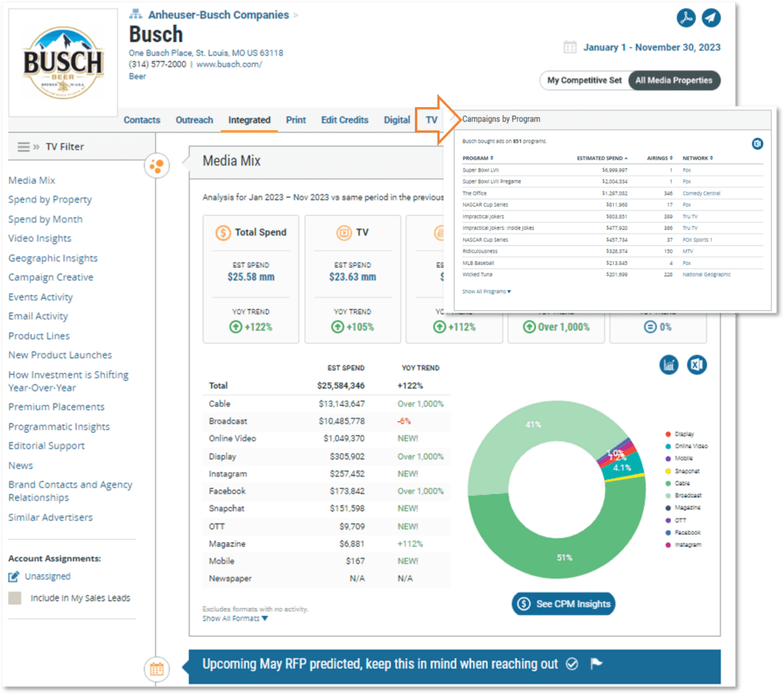Image resolution: width=784 pixels, height=694 pixels.
Task: Open Comedy Central network link
Action: pyautogui.click(x=701, y=194)
